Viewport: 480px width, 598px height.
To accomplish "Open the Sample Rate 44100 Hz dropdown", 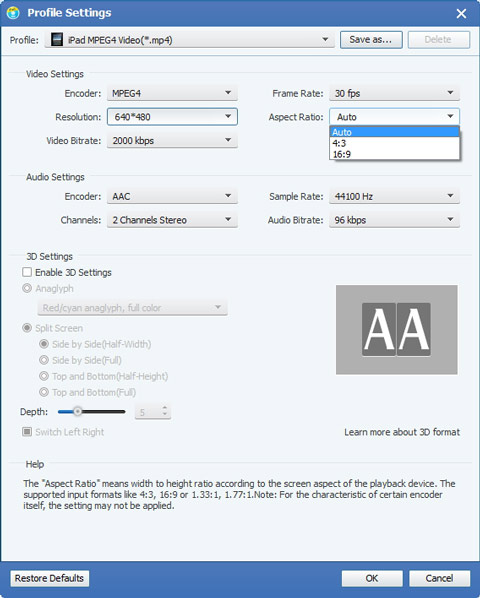I will pyautogui.click(x=394, y=196).
